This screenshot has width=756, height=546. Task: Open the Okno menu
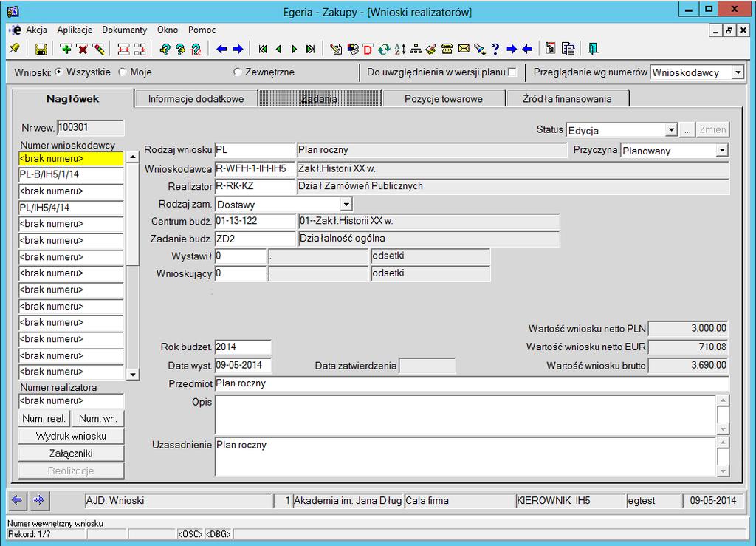pos(168,30)
